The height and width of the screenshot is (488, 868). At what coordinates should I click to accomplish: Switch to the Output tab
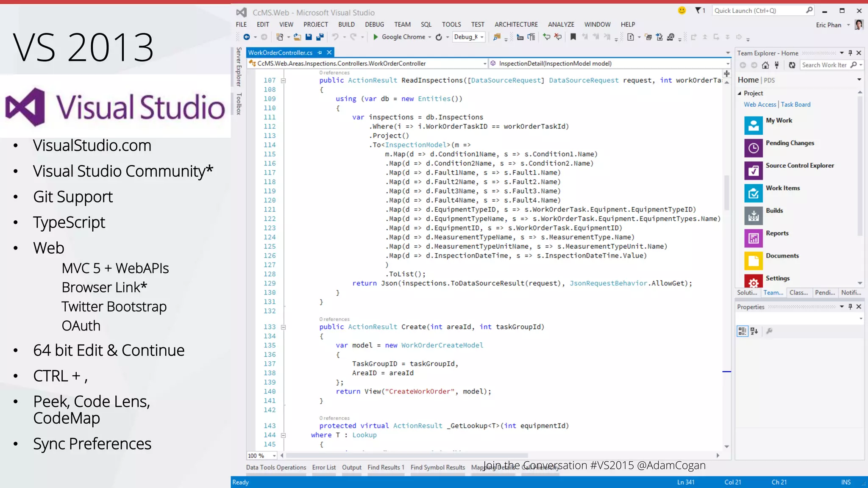pyautogui.click(x=352, y=467)
